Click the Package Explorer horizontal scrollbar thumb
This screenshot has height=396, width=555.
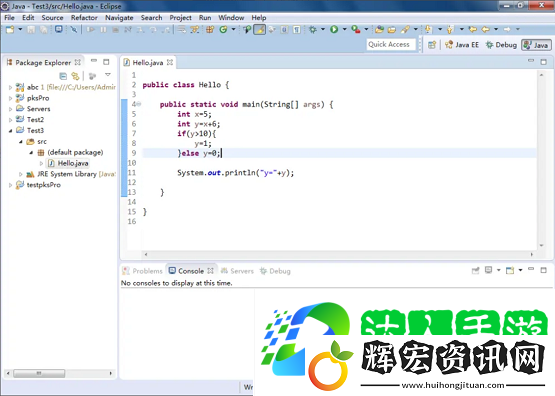coord(39,373)
